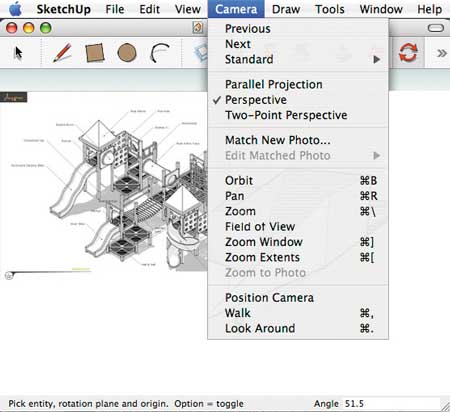
Task: Expand toolbar overflow double-chevron
Action: (442, 53)
